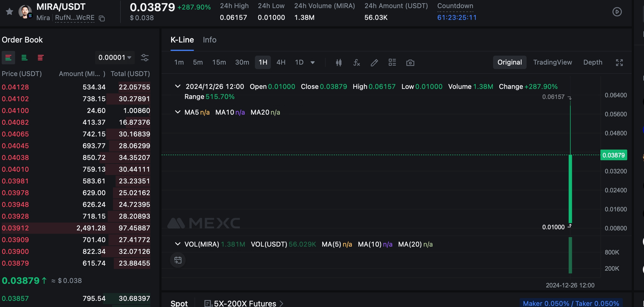Collapse the MA5 MA10 MA20 indicator row
Viewport: 644px width, 307px height.
tap(177, 112)
